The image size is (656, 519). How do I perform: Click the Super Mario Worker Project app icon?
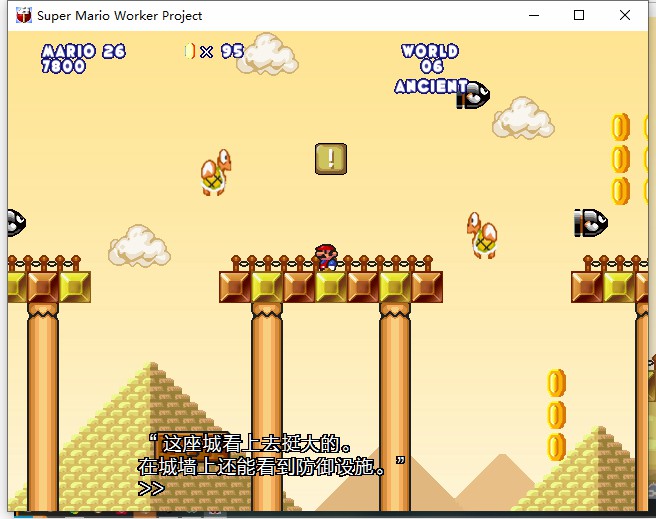coord(24,15)
